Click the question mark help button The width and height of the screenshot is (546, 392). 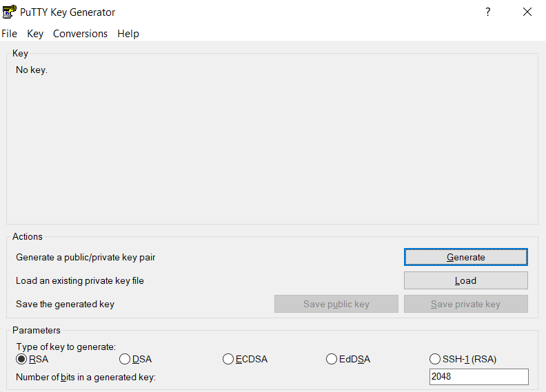coord(488,12)
